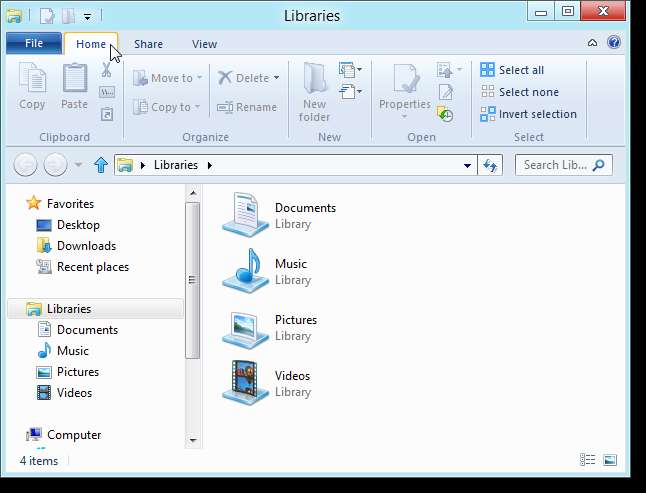Click the Copy path icon
The width and height of the screenshot is (646, 493).
tap(107, 92)
